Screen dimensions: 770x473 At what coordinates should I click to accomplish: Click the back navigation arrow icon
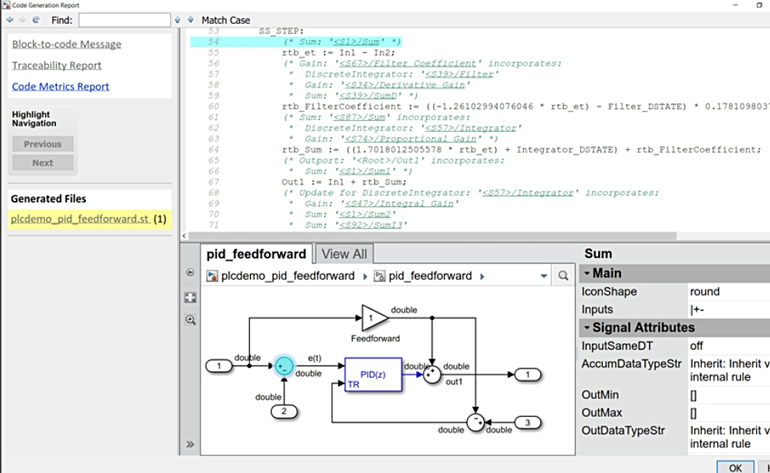coord(11,20)
